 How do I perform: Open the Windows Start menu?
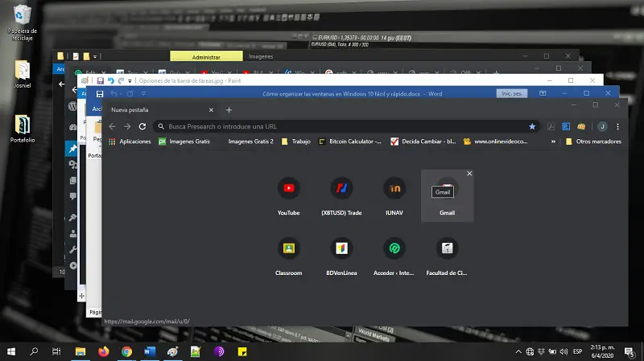(11, 351)
